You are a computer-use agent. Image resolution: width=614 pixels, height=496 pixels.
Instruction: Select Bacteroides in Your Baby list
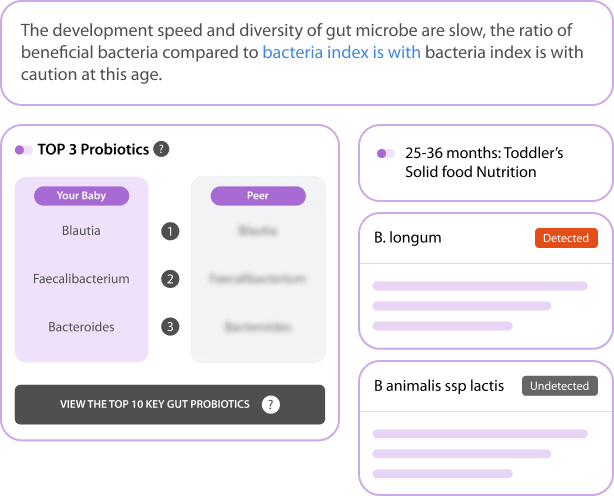81,327
